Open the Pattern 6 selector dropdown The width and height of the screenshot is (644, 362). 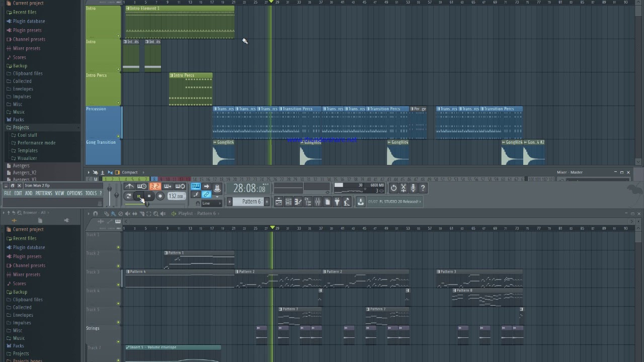tap(249, 202)
